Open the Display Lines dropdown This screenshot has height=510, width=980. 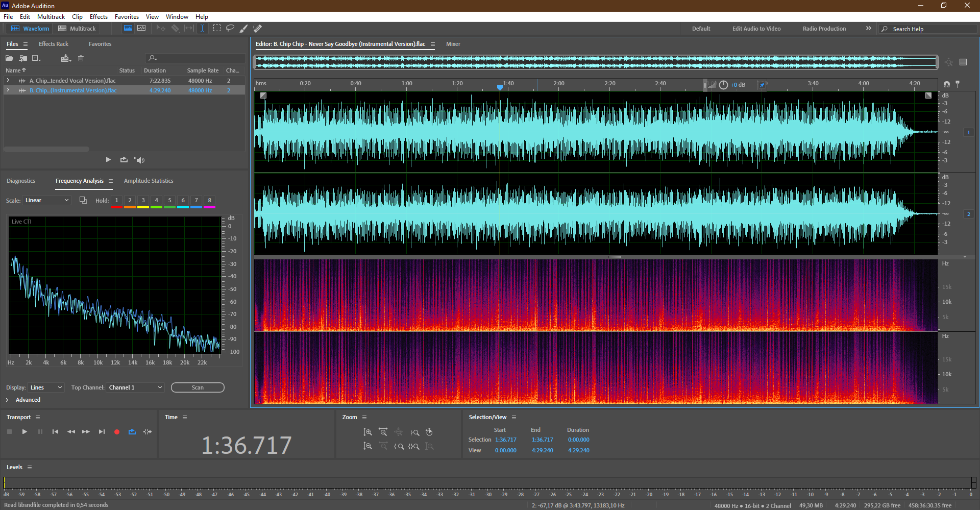[46, 387]
